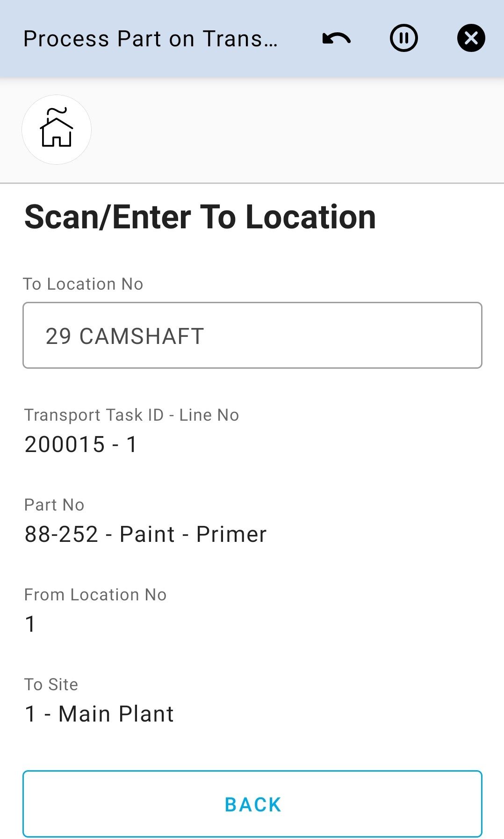The height and width of the screenshot is (839, 504).
Task: Click the From Location No value "1"
Action: 30,624
